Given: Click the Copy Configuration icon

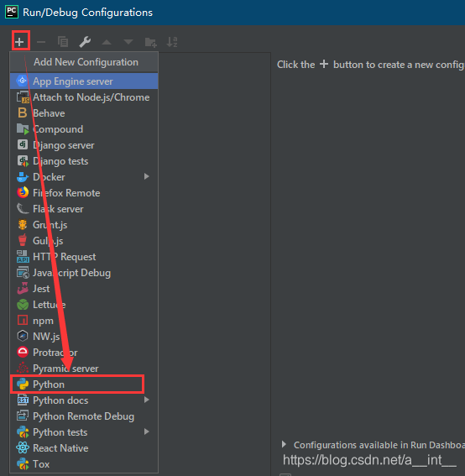Looking at the screenshot, I should [63, 42].
